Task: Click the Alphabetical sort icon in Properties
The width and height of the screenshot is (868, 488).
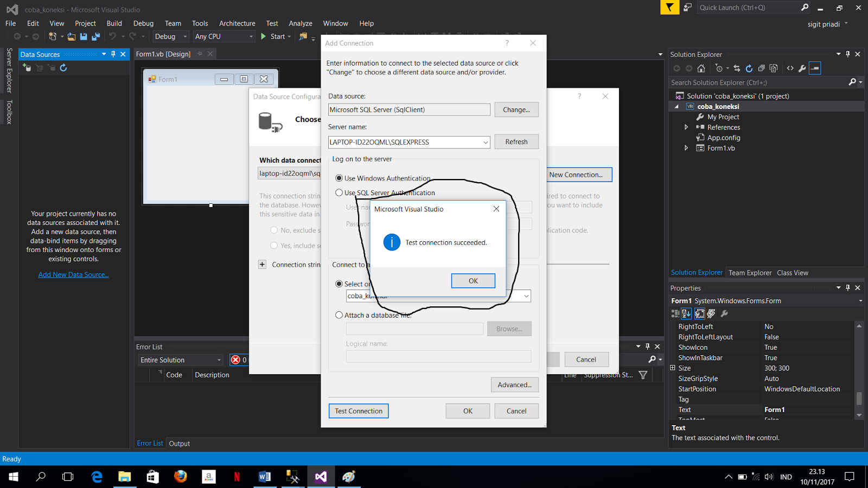Action: click(687, 313)
